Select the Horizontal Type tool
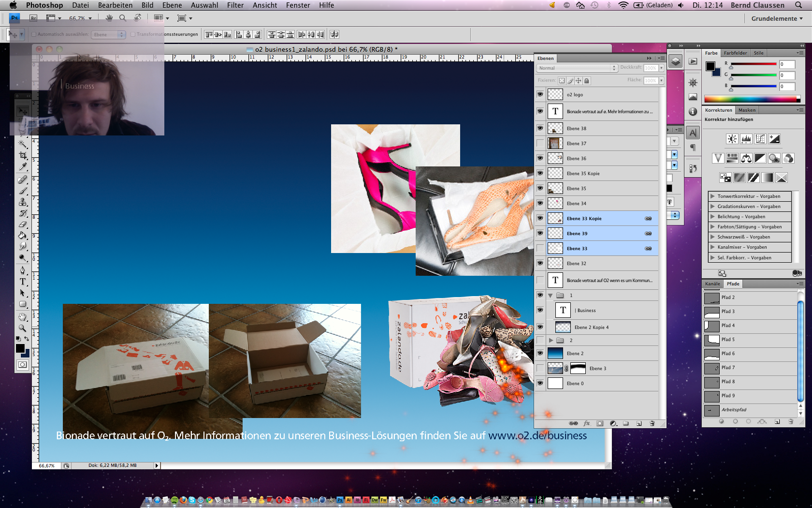Viewport: 812px width, 508px height. [23, 282]
